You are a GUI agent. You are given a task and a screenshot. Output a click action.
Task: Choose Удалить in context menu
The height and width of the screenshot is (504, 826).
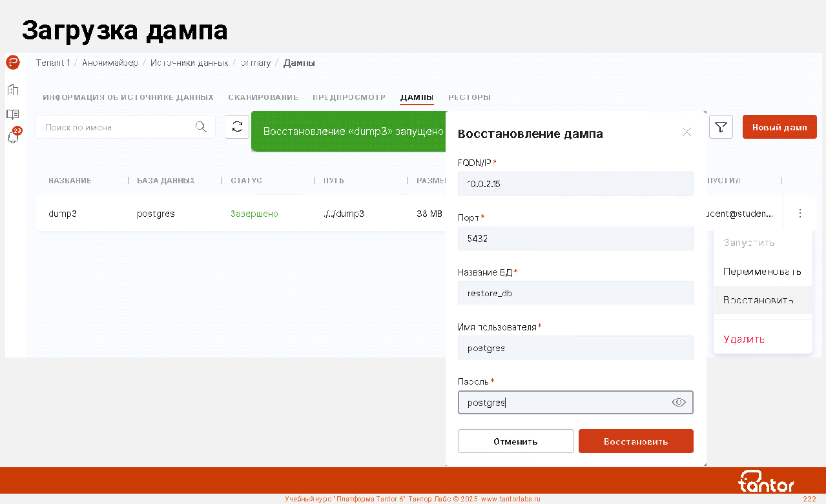744,339
